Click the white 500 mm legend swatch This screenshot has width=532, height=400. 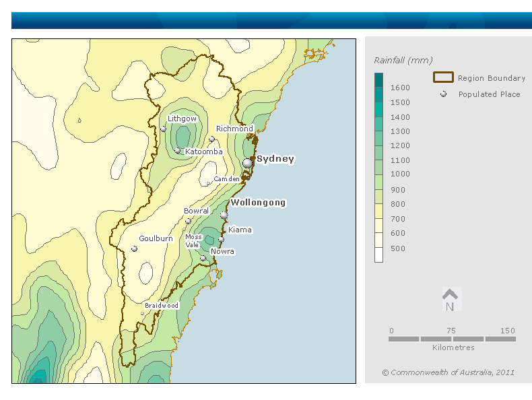(x=378, y=255)
